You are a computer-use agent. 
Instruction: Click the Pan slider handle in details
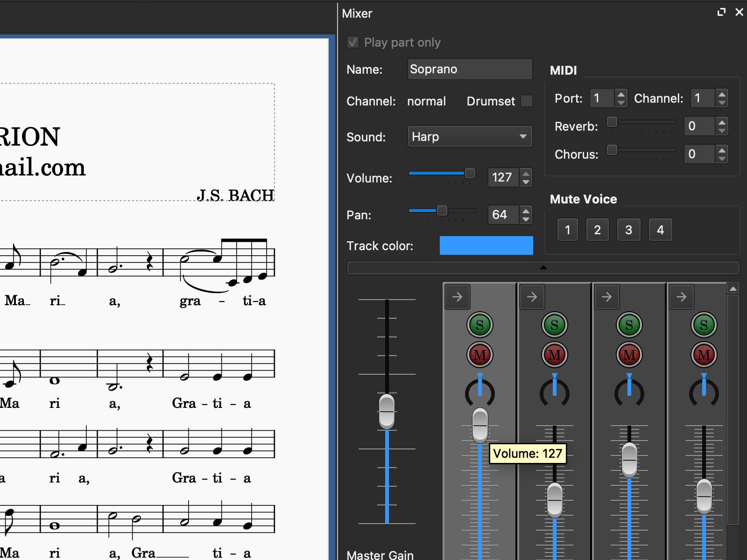(x=442, y=210)
